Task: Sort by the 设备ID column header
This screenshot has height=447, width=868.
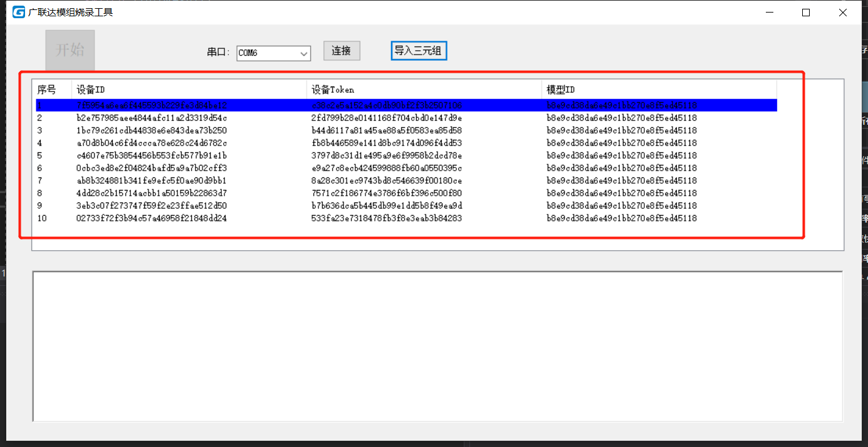Action: tap(189, 90)
